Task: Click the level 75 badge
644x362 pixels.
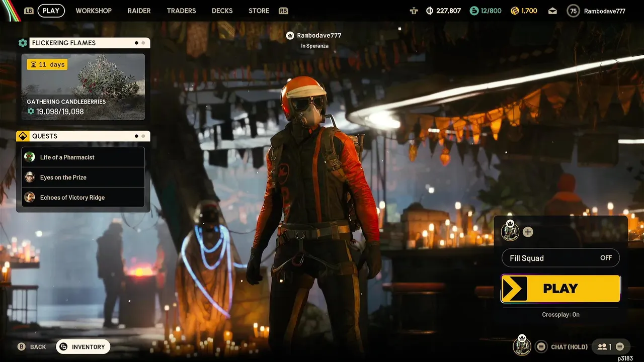Action: (573, 11)
